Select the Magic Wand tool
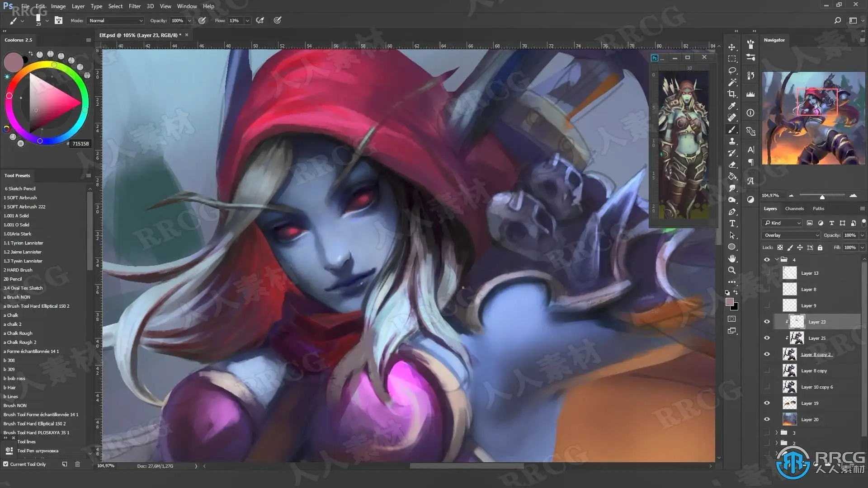The image size is (868, 488). (732, 82)
